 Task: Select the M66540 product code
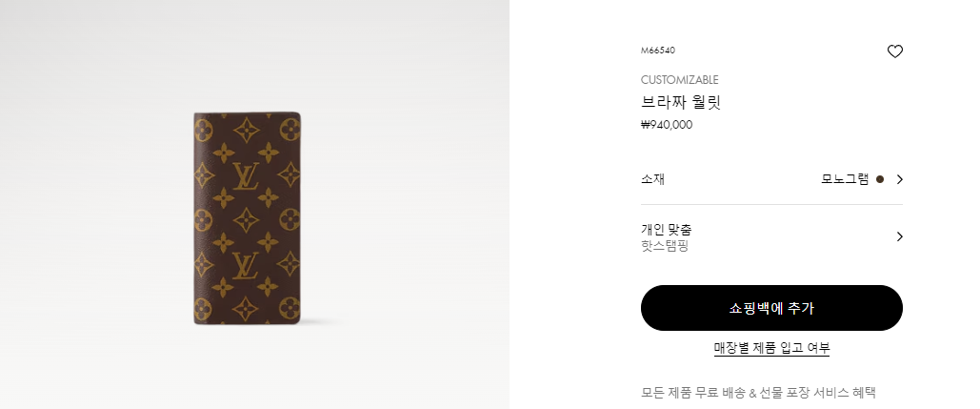point(657,51)
